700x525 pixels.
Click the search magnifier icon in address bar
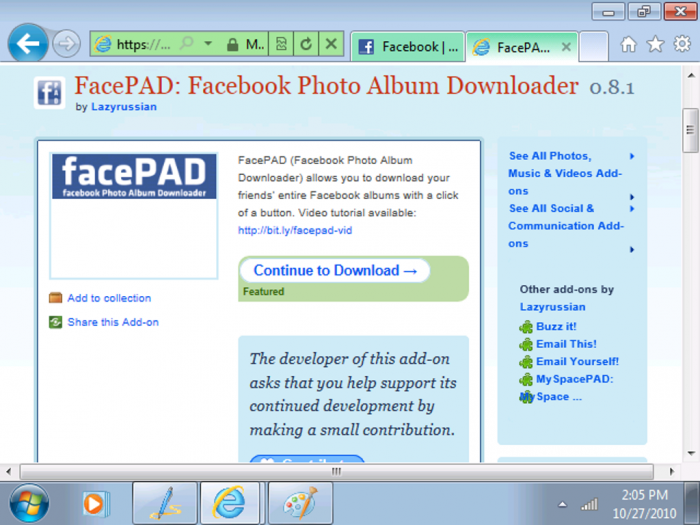[187, 43]
